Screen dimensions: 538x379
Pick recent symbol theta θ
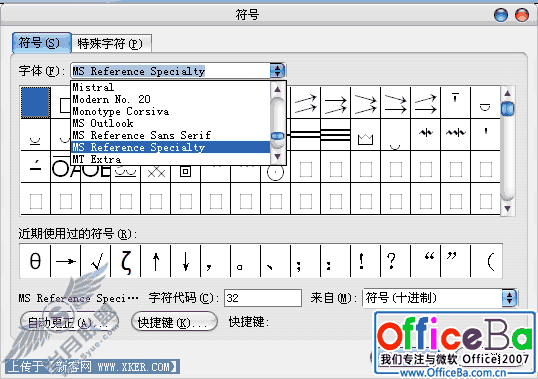click(x=35, y=261)
